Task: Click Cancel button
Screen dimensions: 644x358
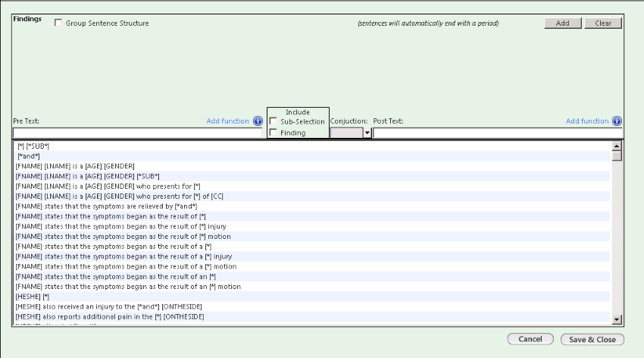Action: (x=530, y=339)
